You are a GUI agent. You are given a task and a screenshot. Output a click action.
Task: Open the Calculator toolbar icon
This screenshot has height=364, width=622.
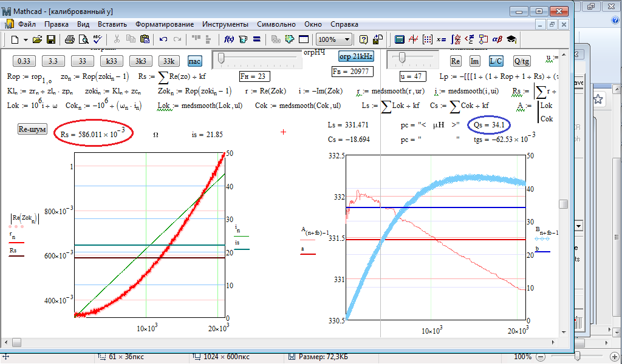(400, 39)
